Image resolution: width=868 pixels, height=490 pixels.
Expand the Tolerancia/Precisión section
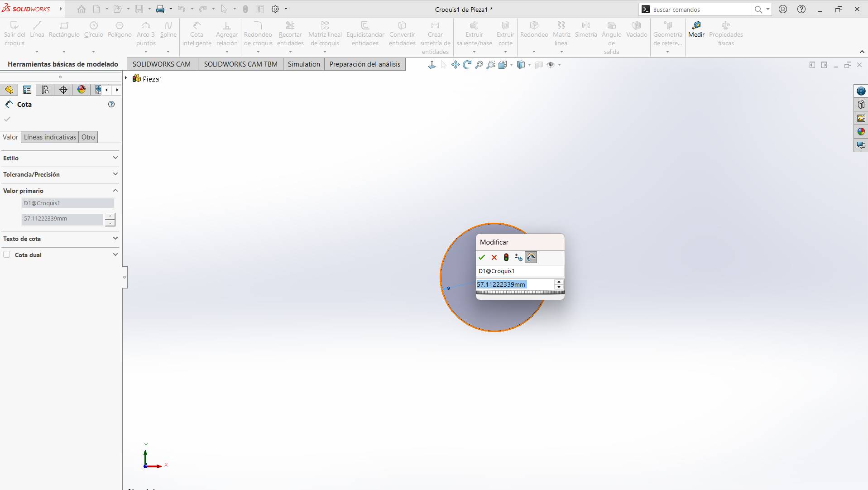click(115, 174)
